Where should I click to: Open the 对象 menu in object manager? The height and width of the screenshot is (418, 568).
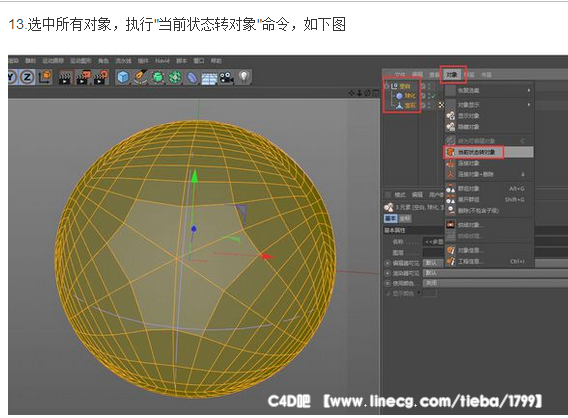[x=452, y=75]
